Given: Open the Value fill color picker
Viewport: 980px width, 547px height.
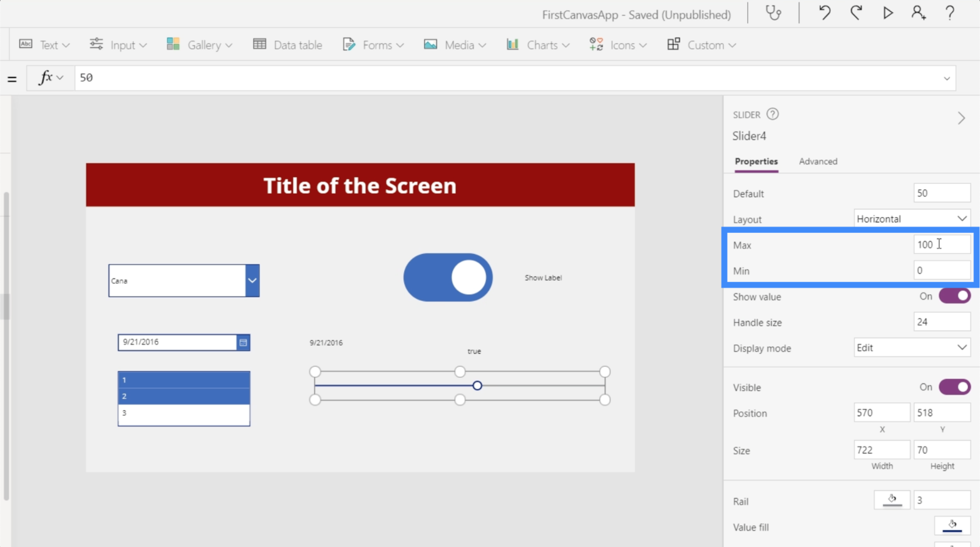Looking at the screenshot, I should [x=952, y=526].
